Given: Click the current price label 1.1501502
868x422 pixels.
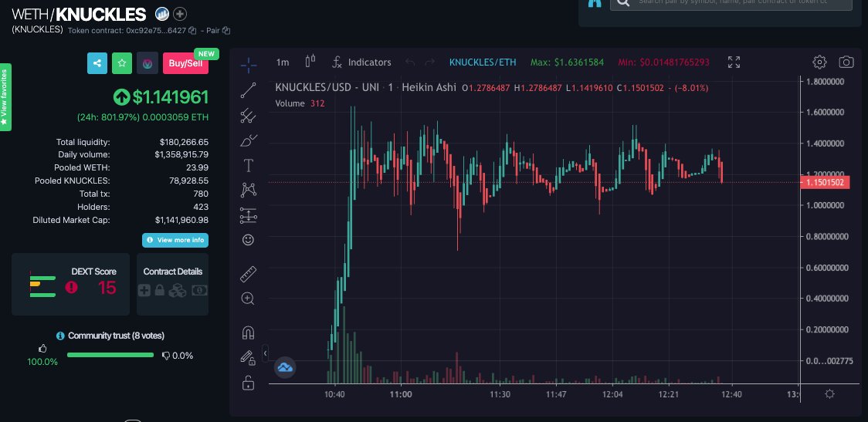Looking at the screenshot, I should pos(825,183).
